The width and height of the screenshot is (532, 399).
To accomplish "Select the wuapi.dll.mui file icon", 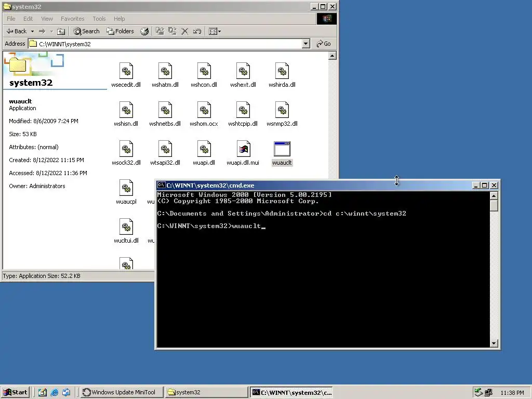I will [x=243, y=149].
